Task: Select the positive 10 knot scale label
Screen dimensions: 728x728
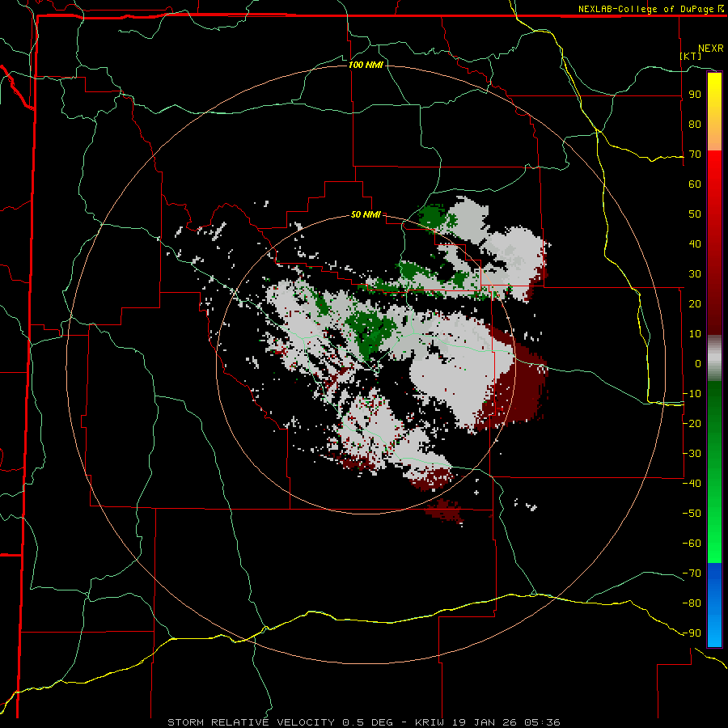Action: point(695,334)
